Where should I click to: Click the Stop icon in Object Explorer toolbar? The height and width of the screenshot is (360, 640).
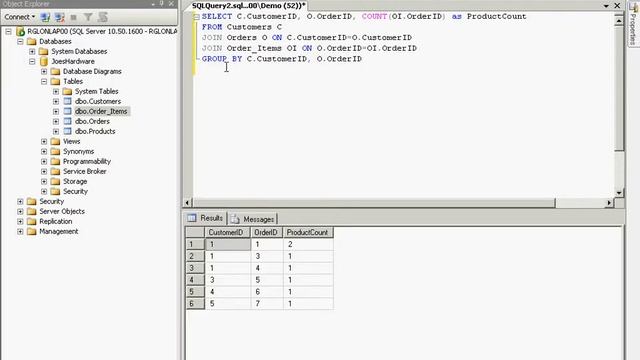click(73, 17)
